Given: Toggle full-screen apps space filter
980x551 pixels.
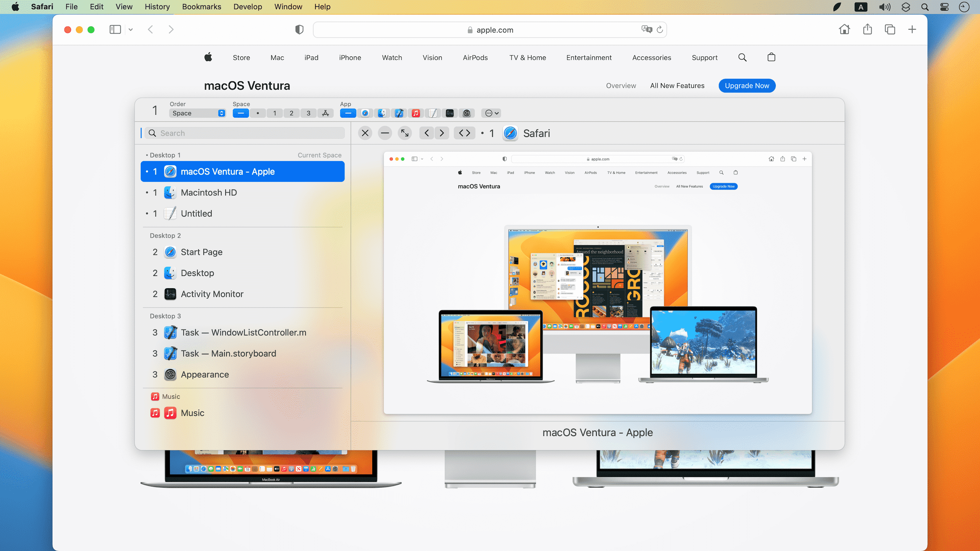Looking at the screenshot, I should [326, 113].
